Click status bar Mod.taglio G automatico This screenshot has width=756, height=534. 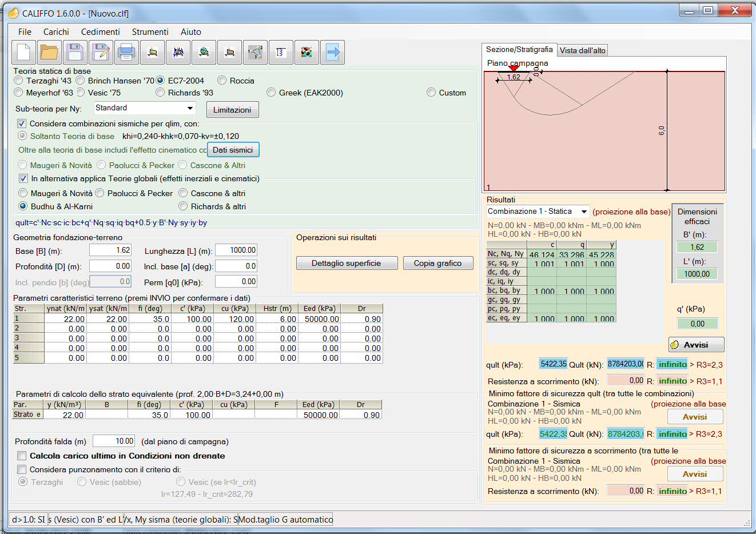pyautogui.click(x=286, y=520)
